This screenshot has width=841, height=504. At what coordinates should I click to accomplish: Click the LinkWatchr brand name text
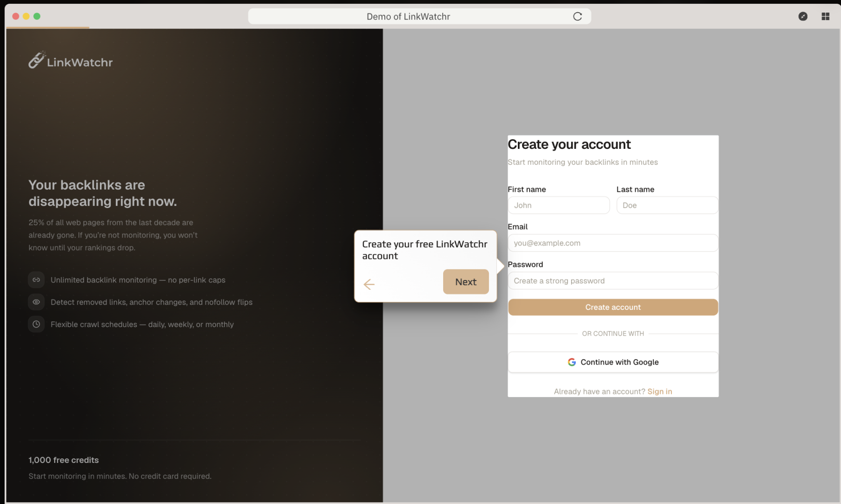coord(80,63)
